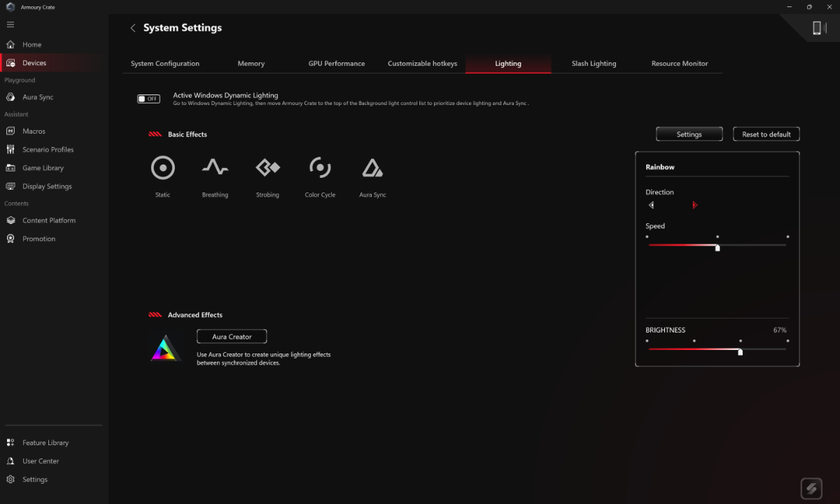
Task: Click the User Center bell icon
Action: coord(10,461)
